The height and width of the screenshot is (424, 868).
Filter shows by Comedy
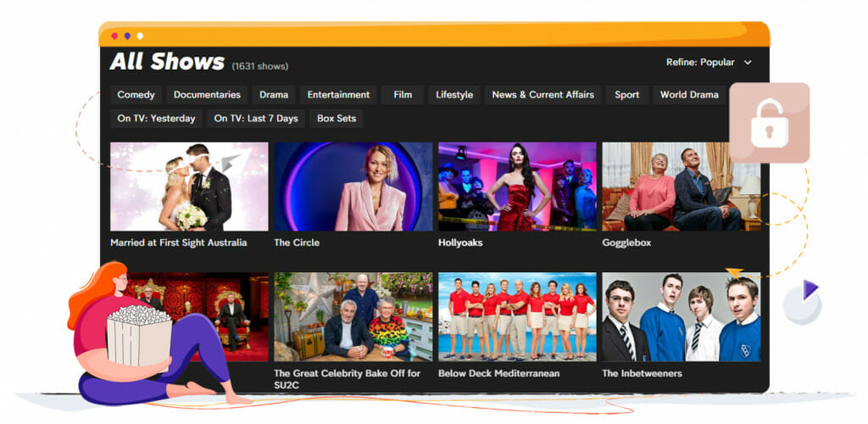tap(136, 95)
